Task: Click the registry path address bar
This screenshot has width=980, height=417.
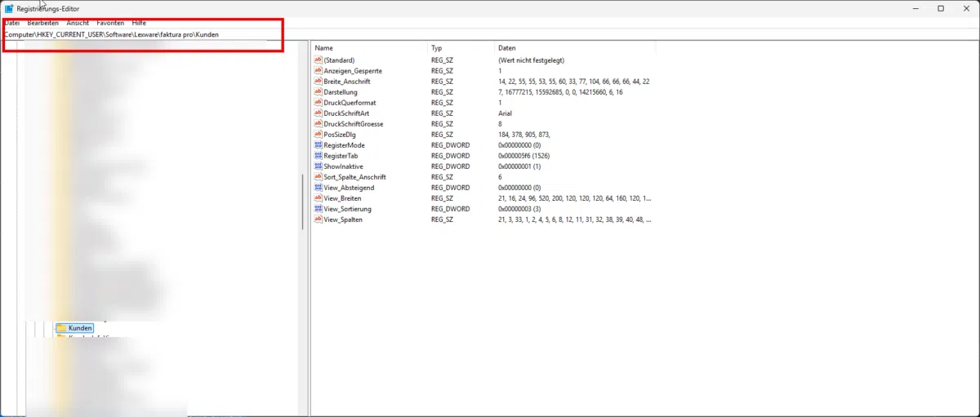Action: [490, 34]
